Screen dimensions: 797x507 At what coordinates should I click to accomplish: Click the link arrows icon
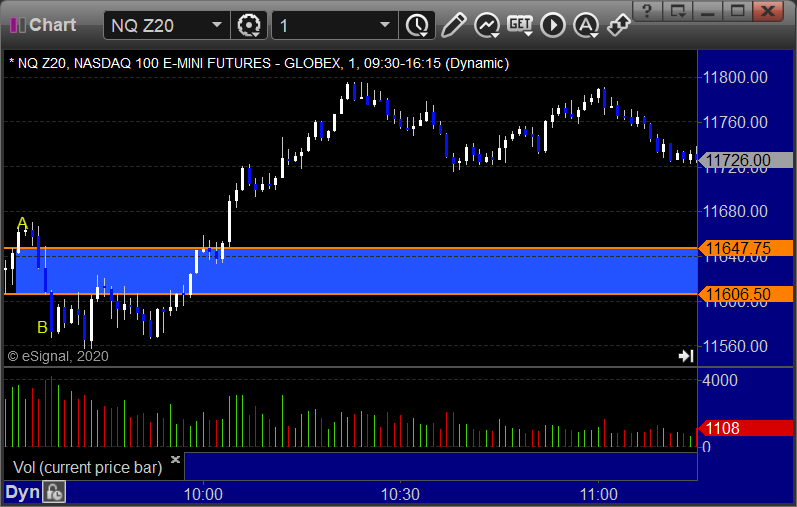pos(619,25)
